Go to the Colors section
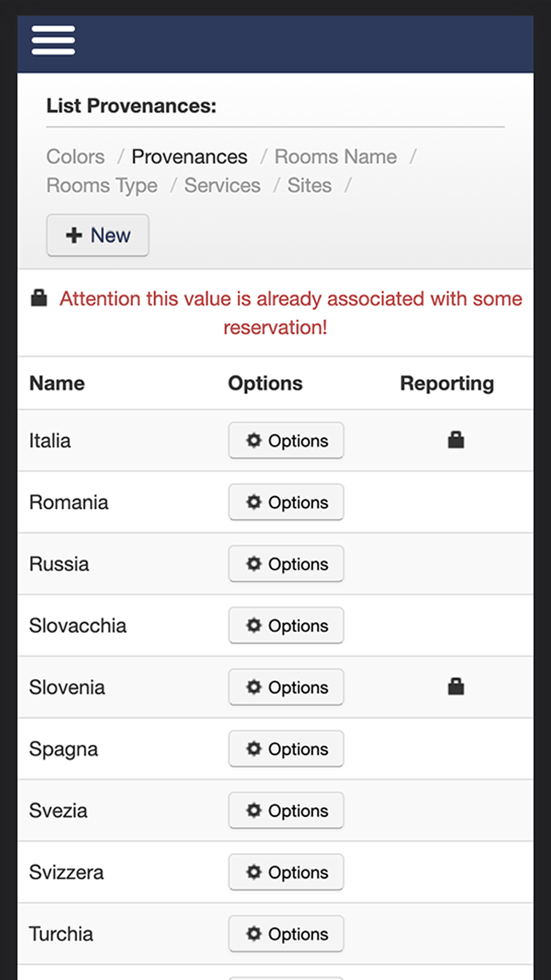This screenshot has width=551, height=980. pos(75,157)
